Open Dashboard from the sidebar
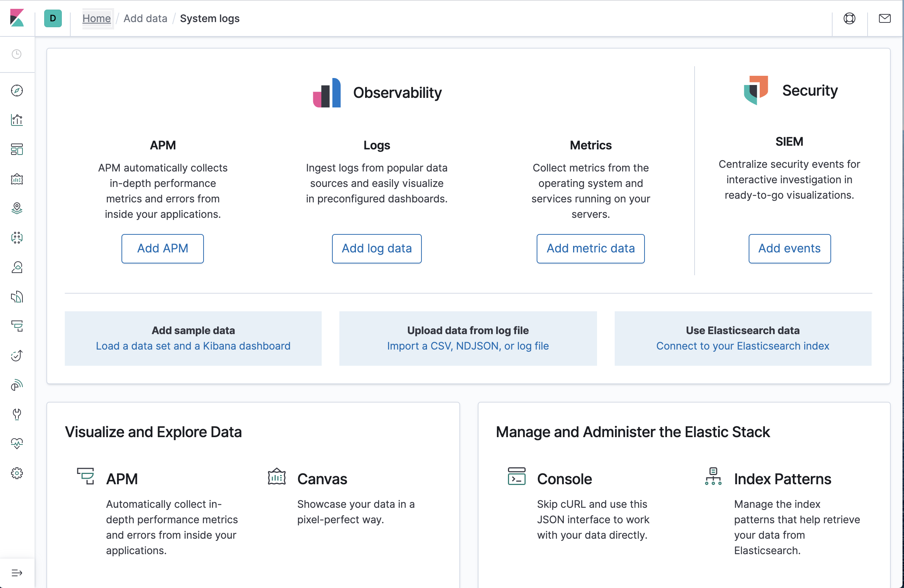This screenshot has height=588, width=904. tap(17, 149)
